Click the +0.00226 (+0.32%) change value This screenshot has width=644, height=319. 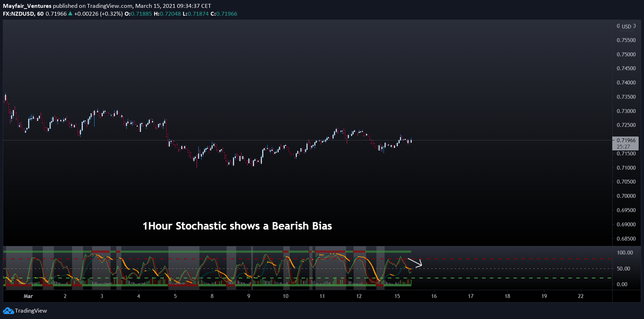click(98, 14)
